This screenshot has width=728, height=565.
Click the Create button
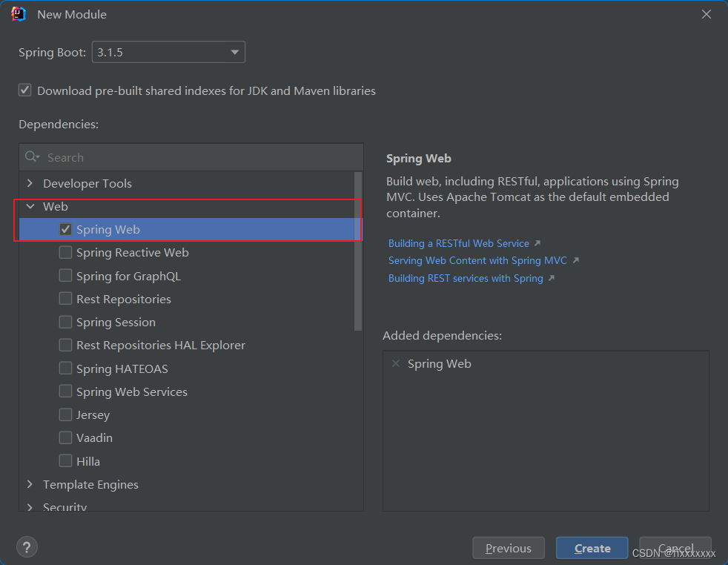pyautogui.click(x=592, y=548)
